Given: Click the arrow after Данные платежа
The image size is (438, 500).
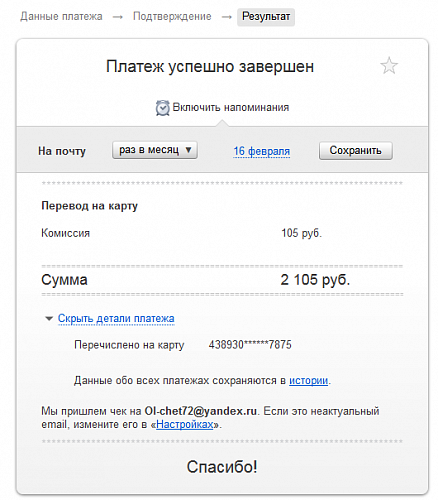Looking at the screenshot, I should [118, 17].
